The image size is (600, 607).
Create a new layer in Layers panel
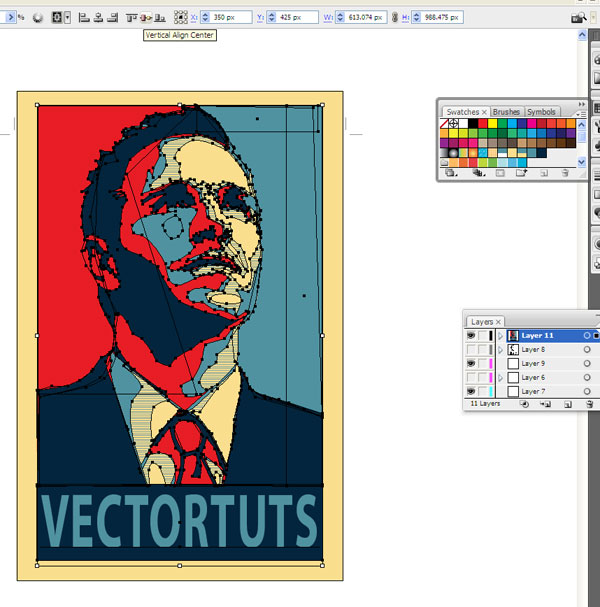[565, 405]
